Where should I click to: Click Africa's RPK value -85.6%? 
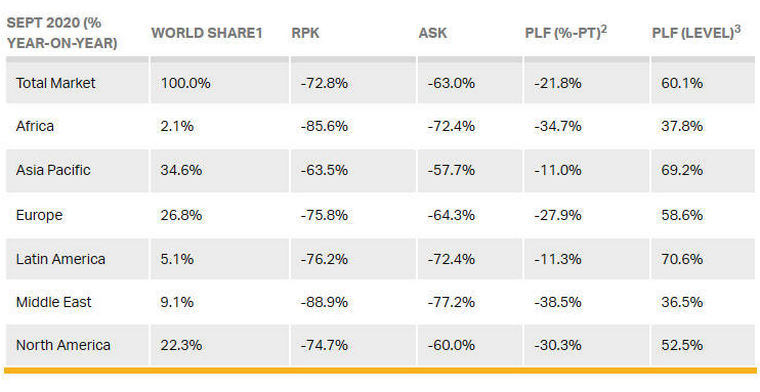click(324, 126)
